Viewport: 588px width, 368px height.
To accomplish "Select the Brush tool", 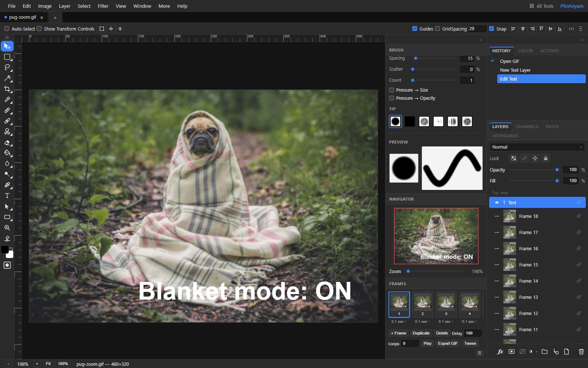I will pos(7,121).
